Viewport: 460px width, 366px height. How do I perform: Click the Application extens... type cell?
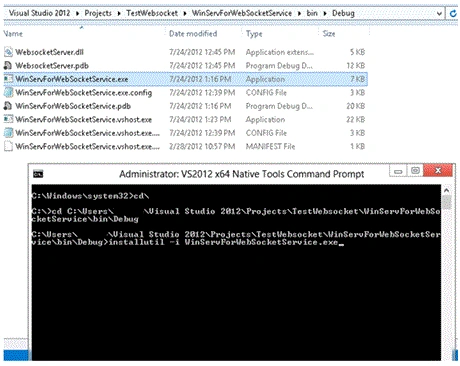tap(280, 52)
